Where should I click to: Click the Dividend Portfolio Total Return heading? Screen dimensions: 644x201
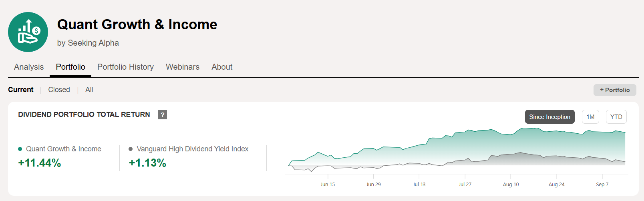tap(84, 115)
